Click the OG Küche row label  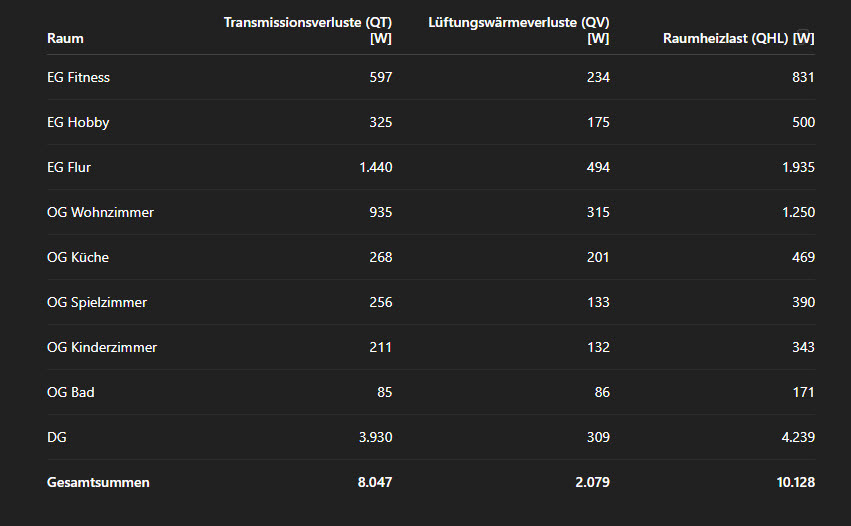(x=78, y=257)
